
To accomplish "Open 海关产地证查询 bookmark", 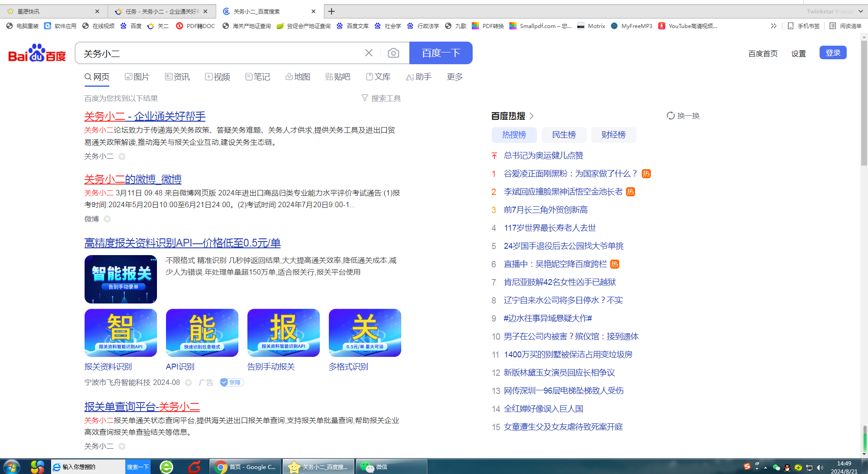I will pos(247,26).
